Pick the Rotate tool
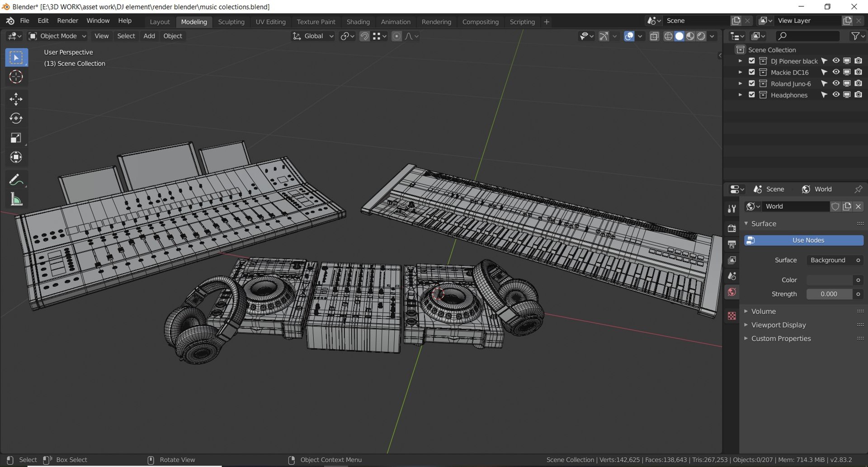The width and height of the screenshot is (868, 467). click(x=16, y=118)
